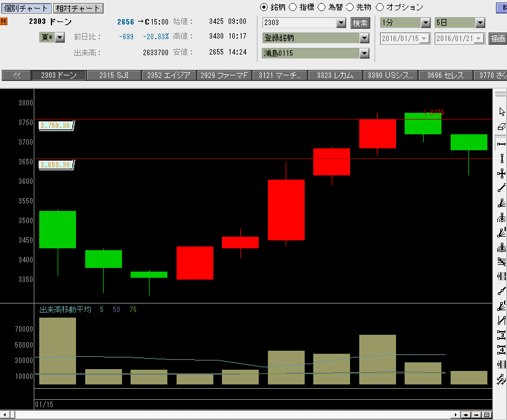Click the orange N icon

[4, 21]
